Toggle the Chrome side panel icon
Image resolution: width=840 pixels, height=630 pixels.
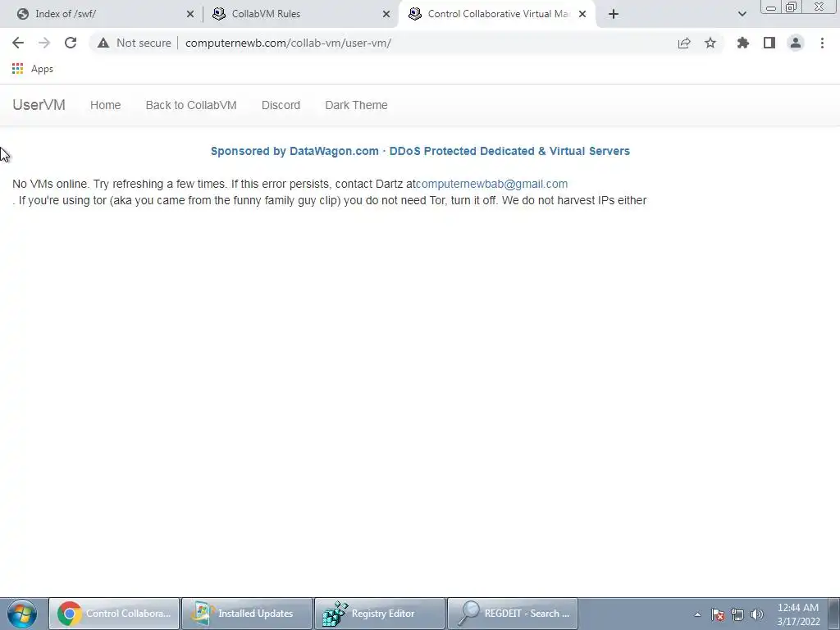[769, 43]
